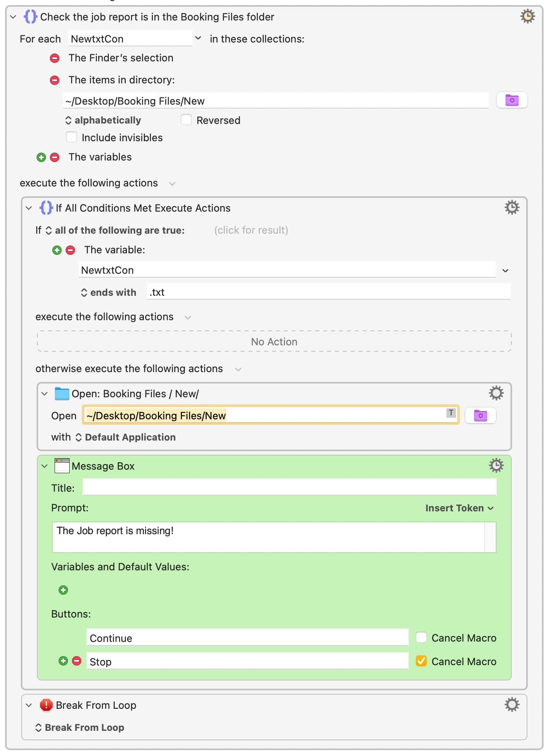Open the gear menu of the For Each action

(527, 16)
